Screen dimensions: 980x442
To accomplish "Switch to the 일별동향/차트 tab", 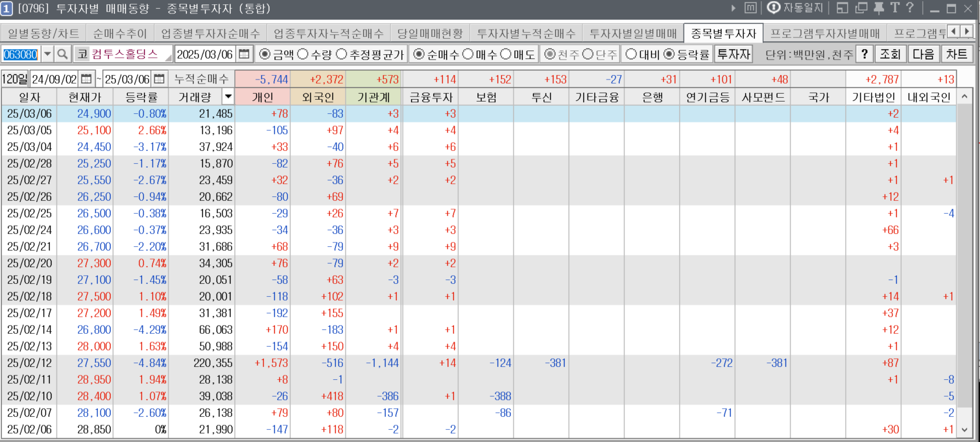I will (43, 33).
